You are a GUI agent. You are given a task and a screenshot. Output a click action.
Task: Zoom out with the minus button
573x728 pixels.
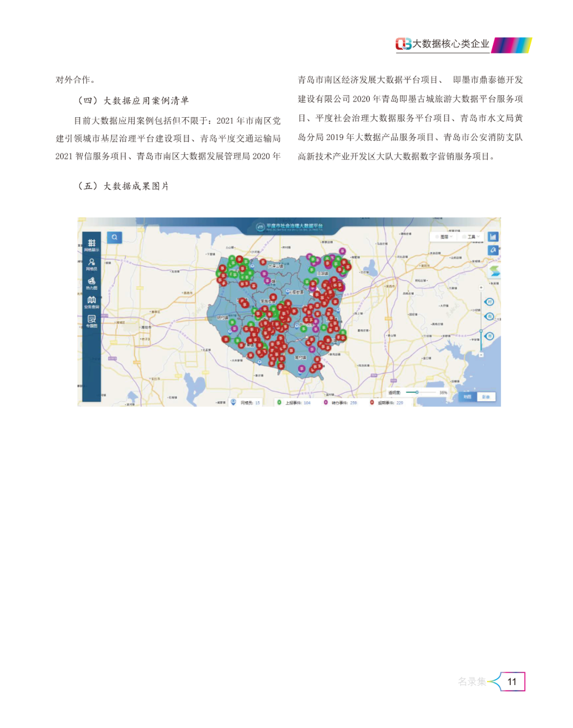(x=481, y=354)
